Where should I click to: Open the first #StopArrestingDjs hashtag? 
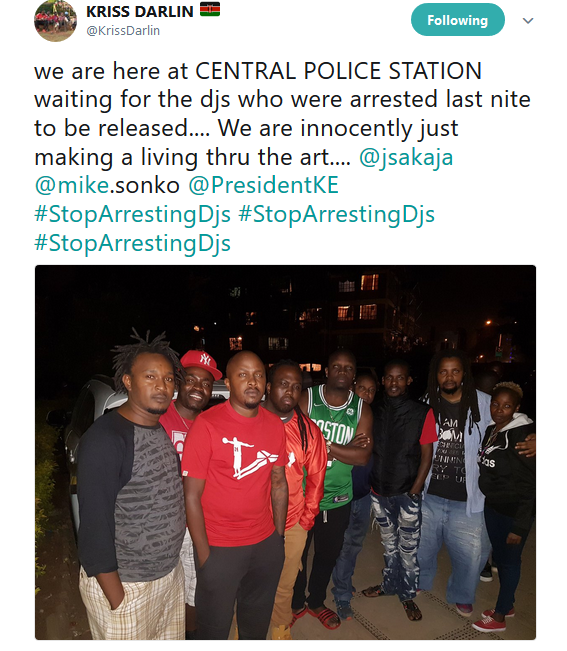(x=132, y=215)
